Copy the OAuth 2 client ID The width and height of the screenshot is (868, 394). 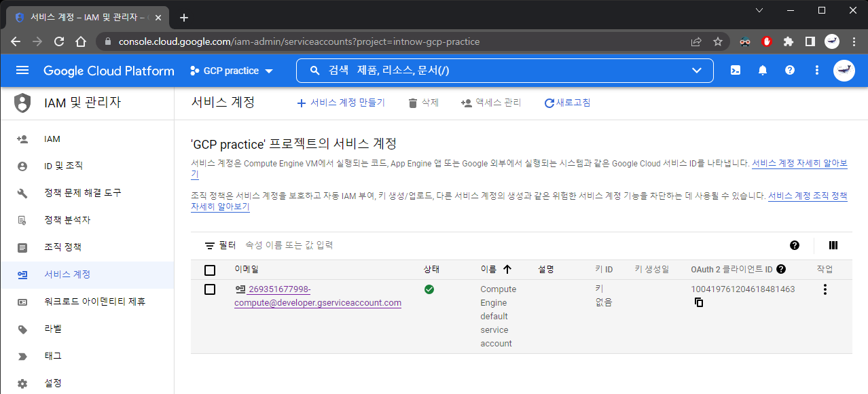click(x=699, y=302)
